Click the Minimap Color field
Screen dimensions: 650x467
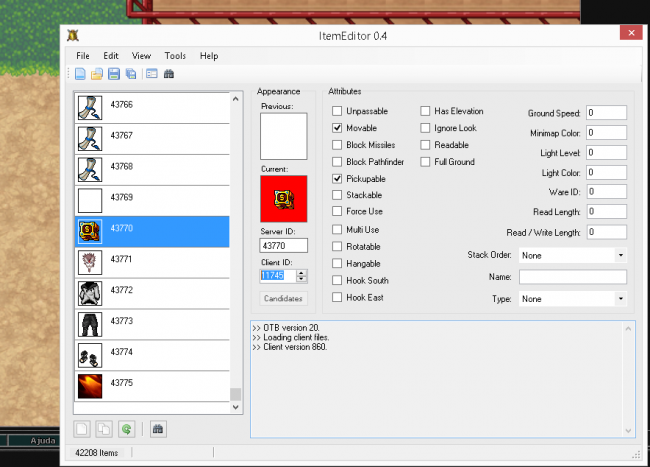pos(606,133)
